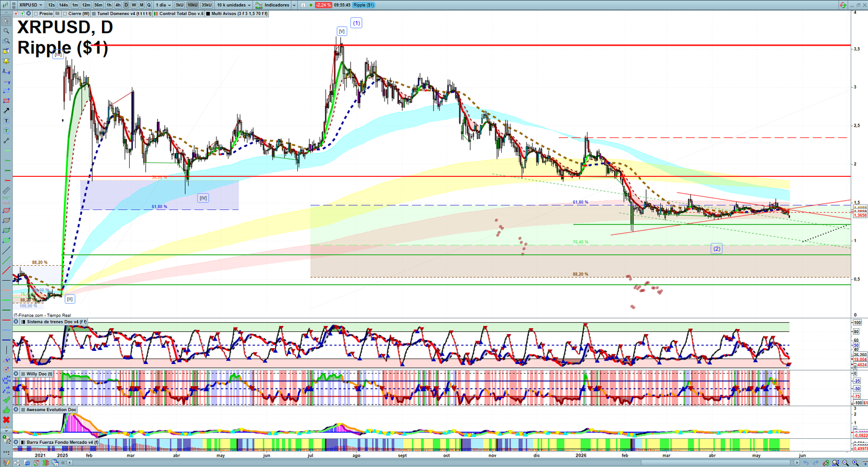868x467 pixels.
Task: Toggle the Cierre (W) checkbox
Action: [x=65, y=14]
